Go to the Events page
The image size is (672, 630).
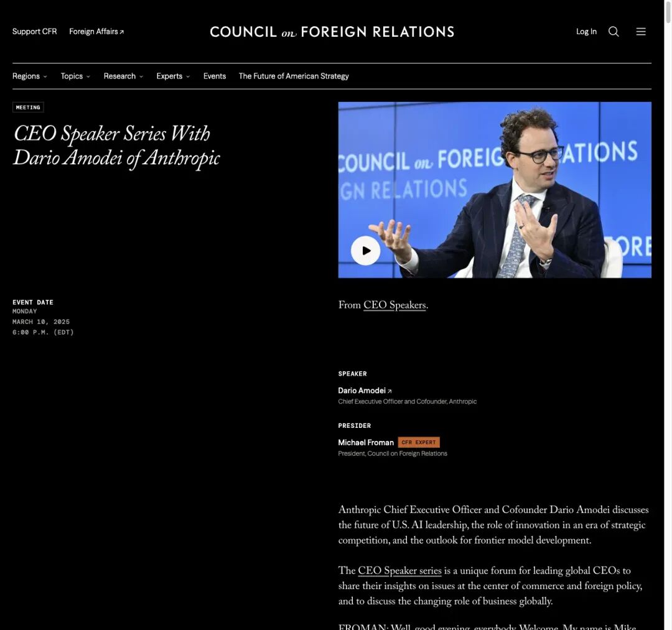214,76
